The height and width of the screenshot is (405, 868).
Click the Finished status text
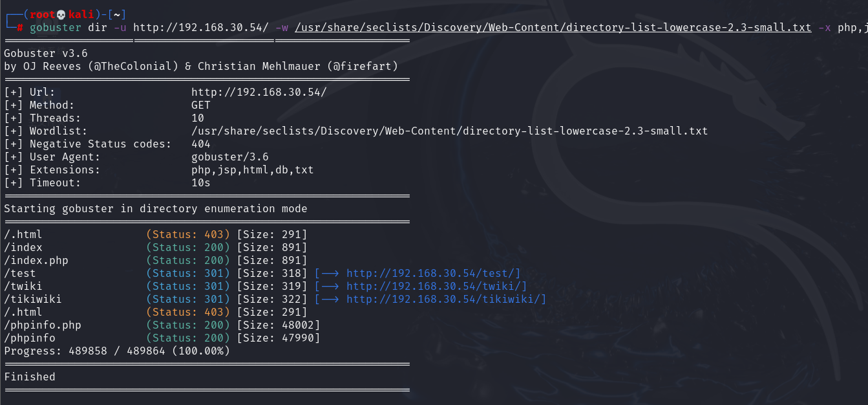pos(30,377)
